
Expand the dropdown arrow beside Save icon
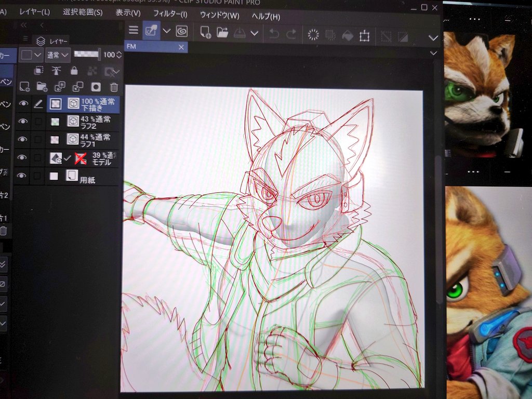(x=255, y=33)
